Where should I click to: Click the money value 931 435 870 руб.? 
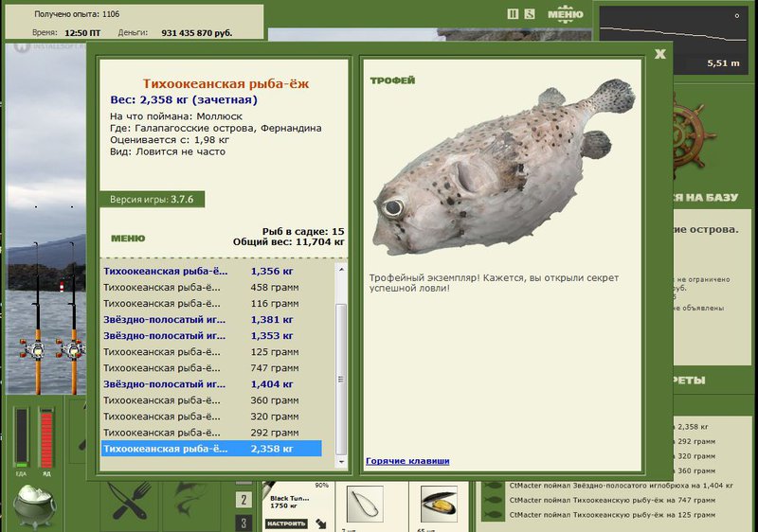point(197,33)
